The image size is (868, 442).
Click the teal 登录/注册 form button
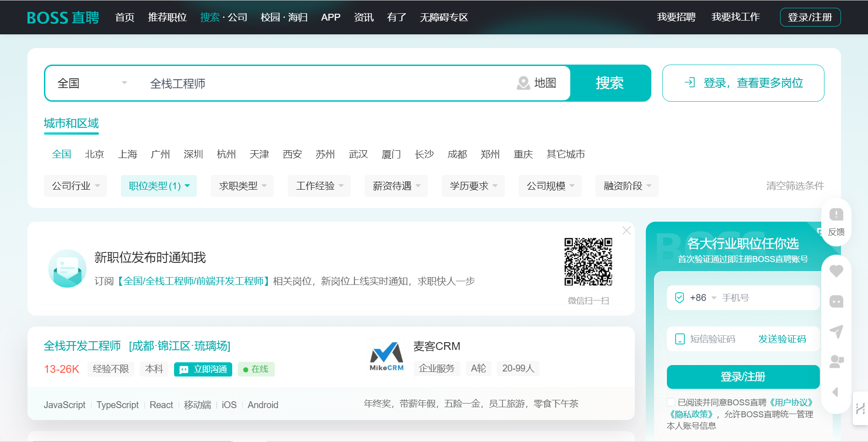click(743, 377)
